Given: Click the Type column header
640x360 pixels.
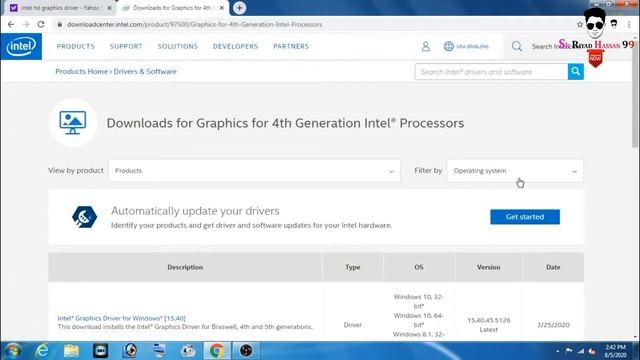Looking at the screenshot, I should (353, 267).
